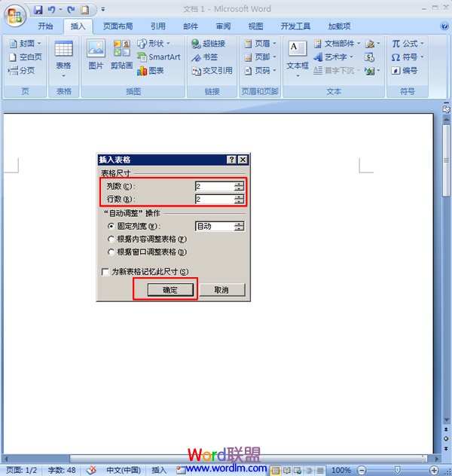Switch to the Page Layout (页面布局) tab
Viewport: 452px width, 476px height.
pyautogui.click(x=118, y=26)
